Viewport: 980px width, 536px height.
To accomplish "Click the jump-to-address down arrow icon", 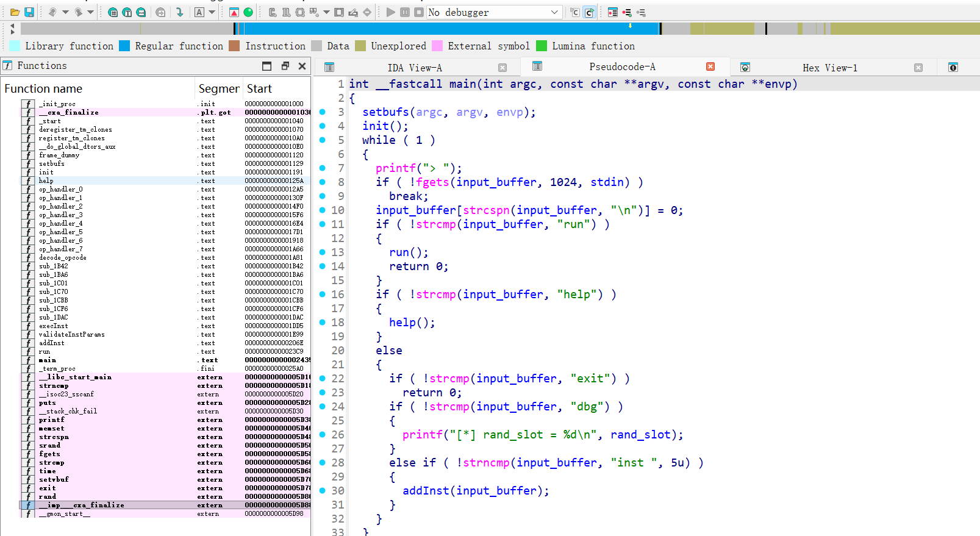I will point(179,12).
